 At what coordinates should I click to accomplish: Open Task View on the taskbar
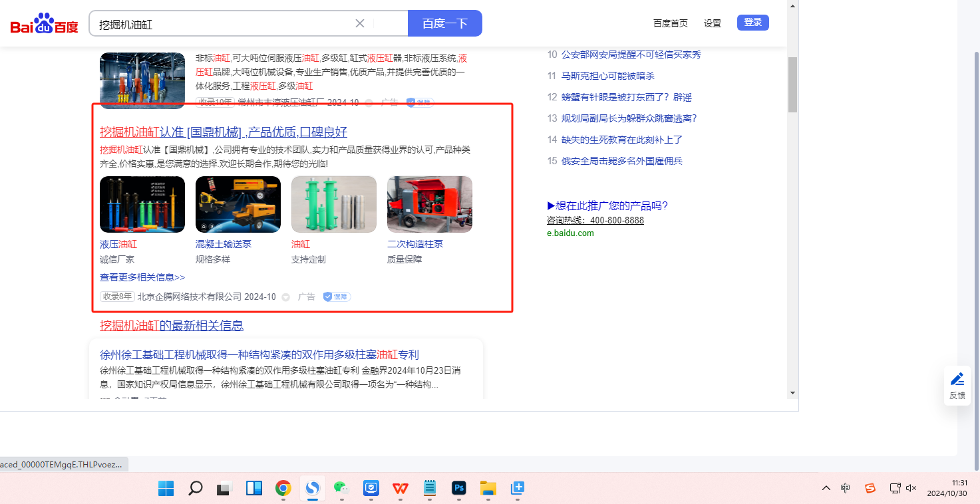[224, 489]
